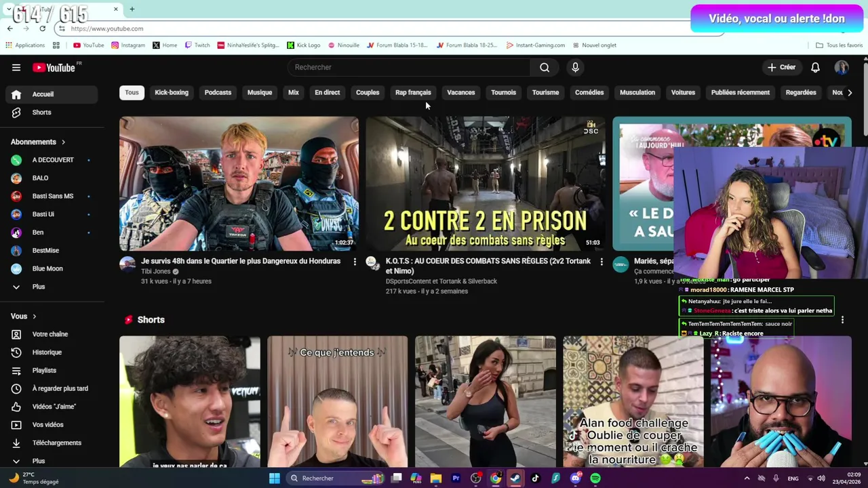Start voice search with microphone icon
This screenshot has height=488, width=868.
click(x=575, y=67)
